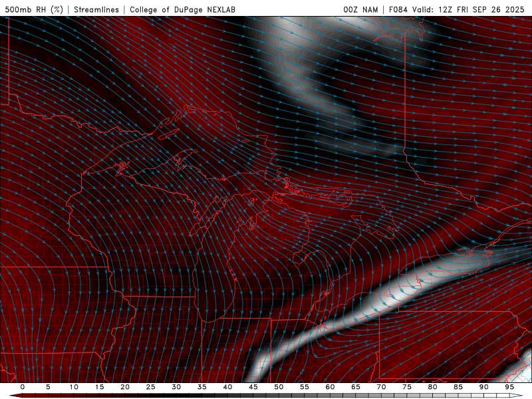The height and width of the screenshot is (399, 532).
Task: Click the "50" color scale label
Action: point(279,387)
